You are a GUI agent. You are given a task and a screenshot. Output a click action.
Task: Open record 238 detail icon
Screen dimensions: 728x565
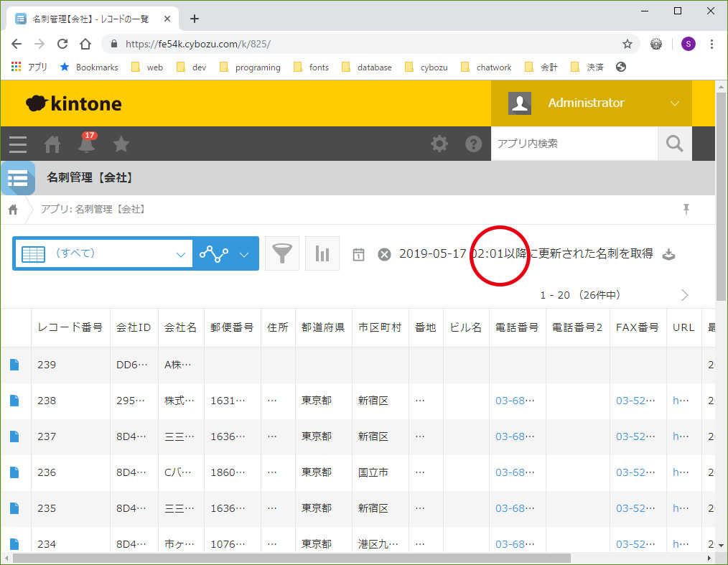click(x=14, y=401)
